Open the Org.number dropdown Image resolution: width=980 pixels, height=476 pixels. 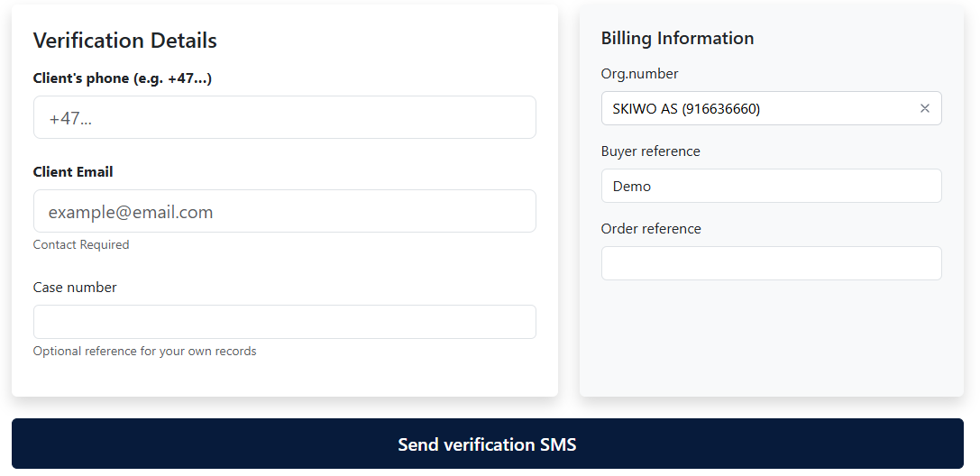[757, 108]
